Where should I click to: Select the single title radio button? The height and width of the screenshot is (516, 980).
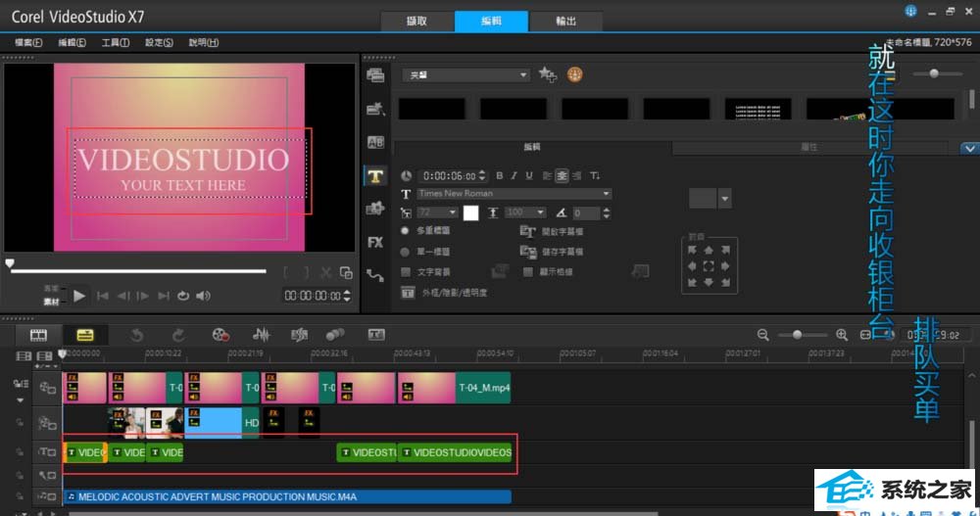tap(405, 252)
